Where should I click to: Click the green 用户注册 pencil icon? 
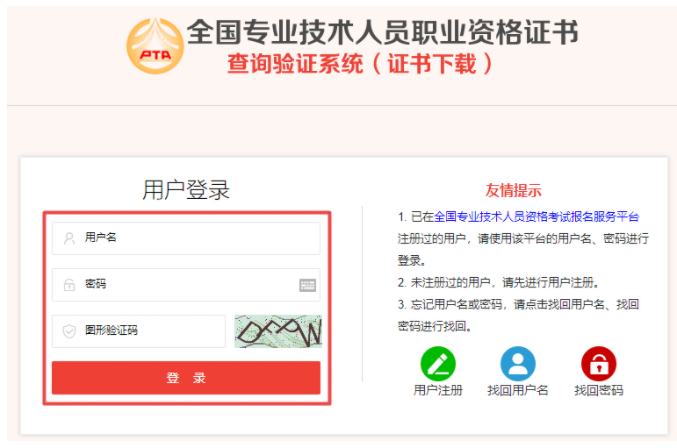point(438,364)
